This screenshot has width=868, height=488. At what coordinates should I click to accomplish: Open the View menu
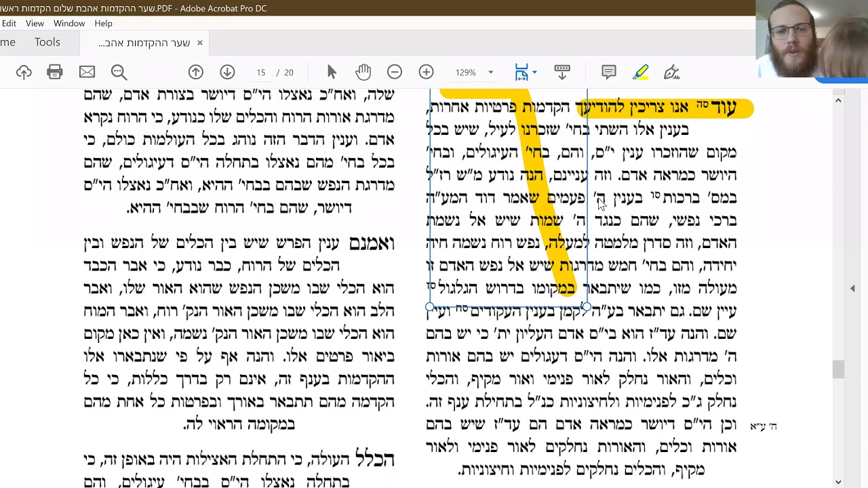tap(35, 23)
